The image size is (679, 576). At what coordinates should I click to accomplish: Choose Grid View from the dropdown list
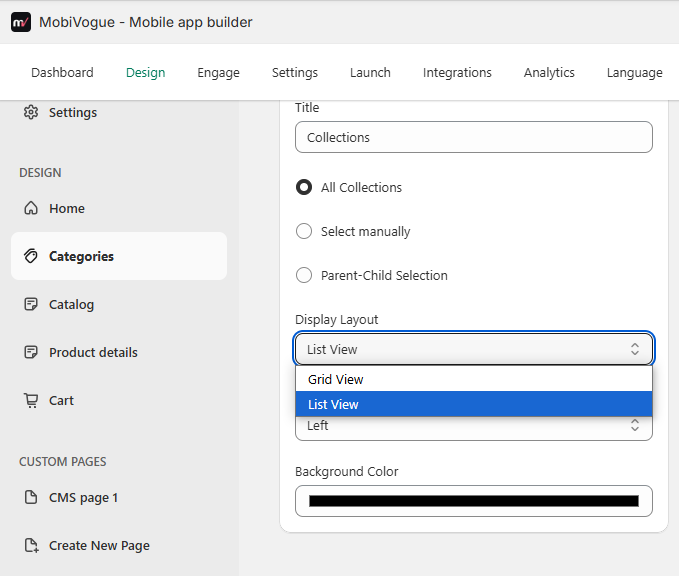[x=474, y=379]
